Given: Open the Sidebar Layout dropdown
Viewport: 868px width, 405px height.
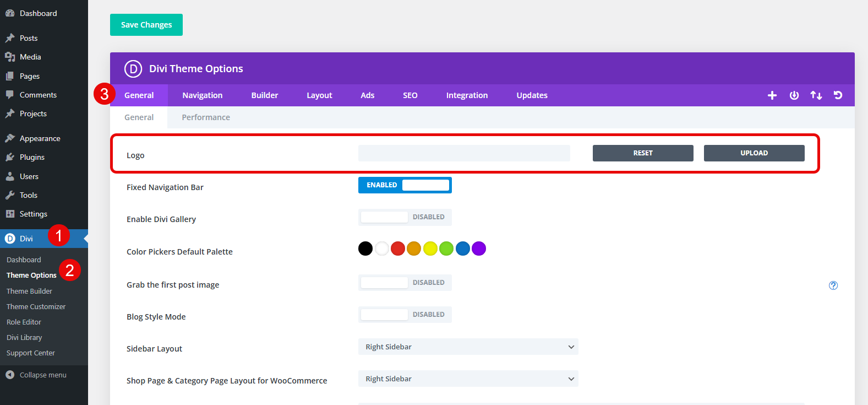Looking at the screenshot, I should tap(468, 347).
